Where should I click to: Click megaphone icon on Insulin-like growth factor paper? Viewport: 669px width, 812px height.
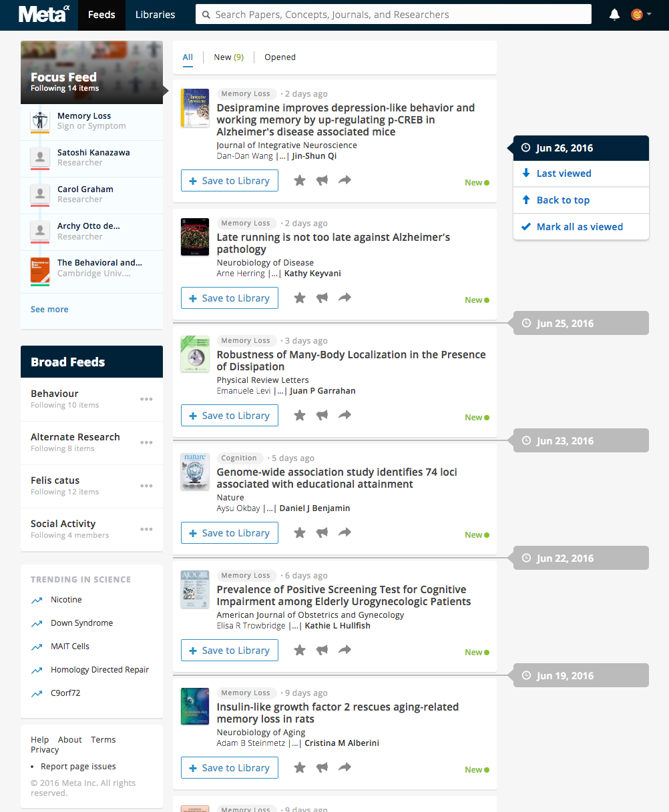tap(322, 767)
